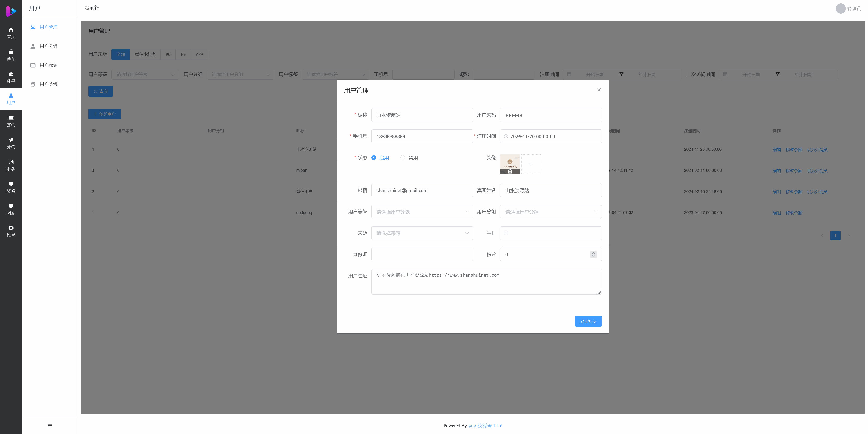Click the avatar upload plus box
Viewport: 868px width, 434px height.
coord(531,164)
